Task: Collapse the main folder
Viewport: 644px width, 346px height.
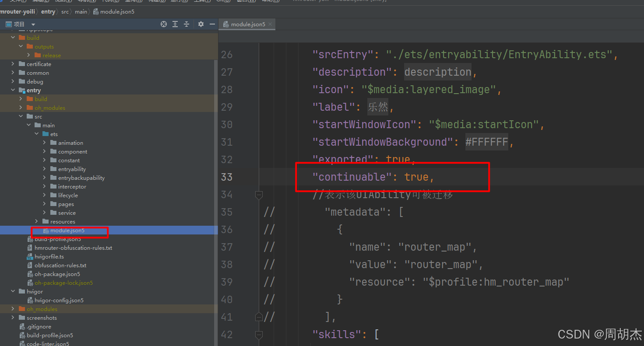Action: point(29,125)
